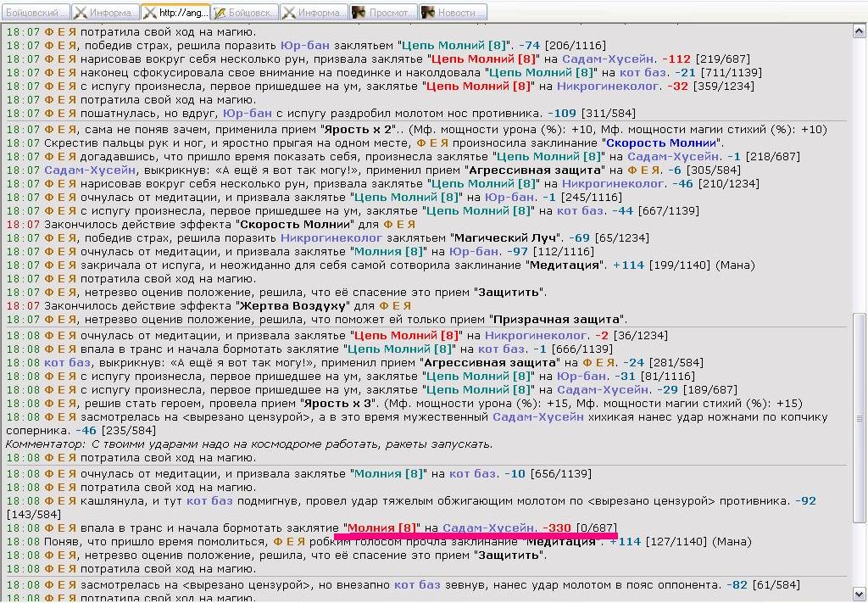Click red "Цепь Молний [8]" in the -2 [36/1234] line
The image size is (868, 603).
coord(406,336)
